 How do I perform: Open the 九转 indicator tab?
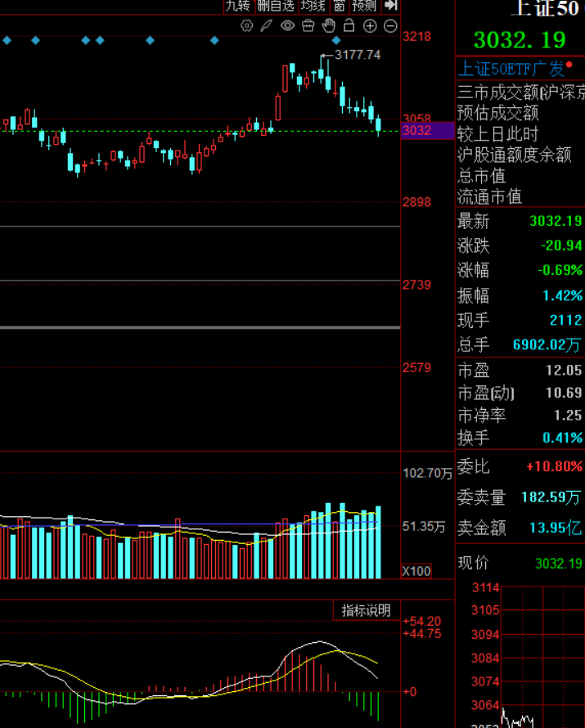tap(238, 6)
